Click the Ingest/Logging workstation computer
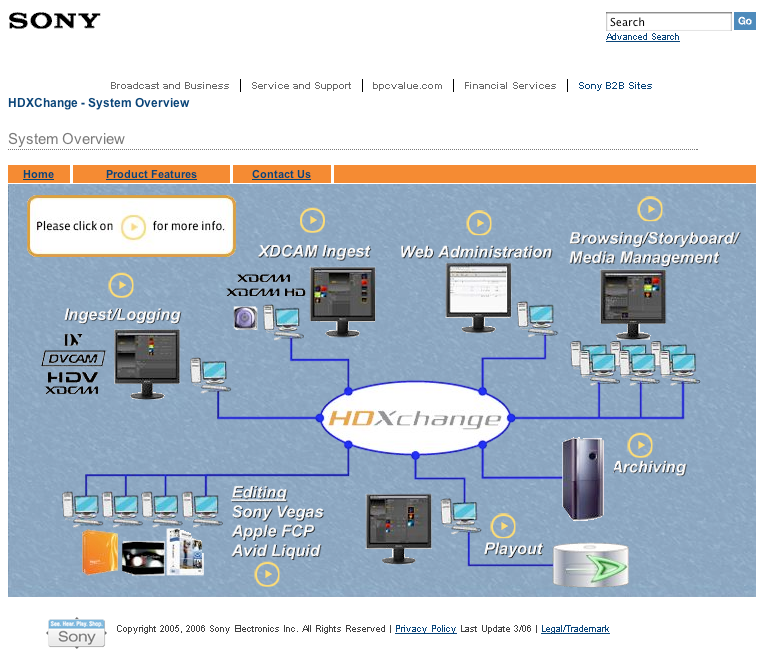This screenshot has width=765, height=671. [210, 375]
